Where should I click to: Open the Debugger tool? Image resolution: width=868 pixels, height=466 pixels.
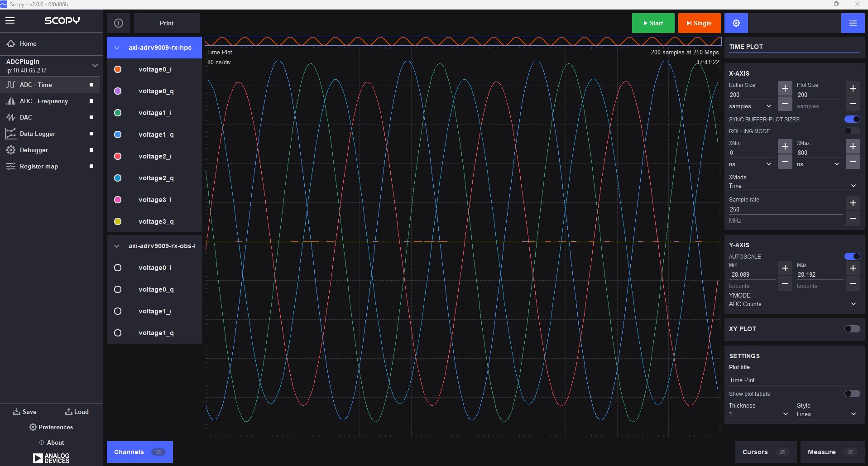click(x=34, y=150)
